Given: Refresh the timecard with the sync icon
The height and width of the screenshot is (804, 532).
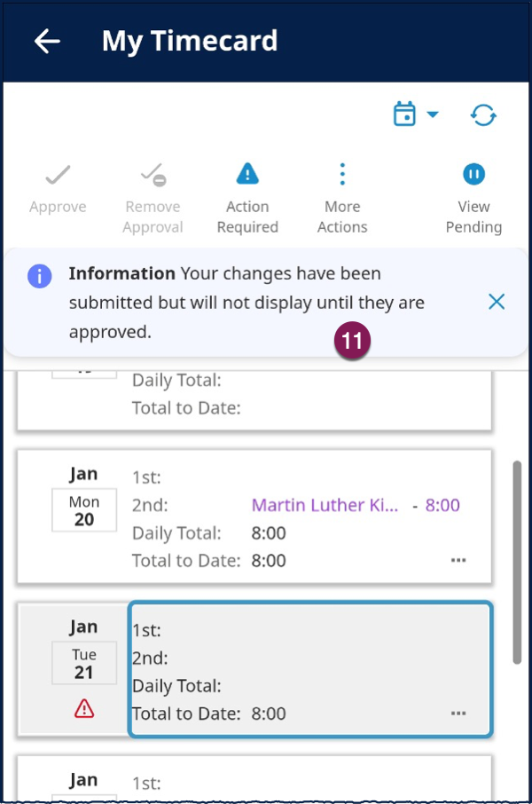Looking at the screenshot, I should (483, 114).
